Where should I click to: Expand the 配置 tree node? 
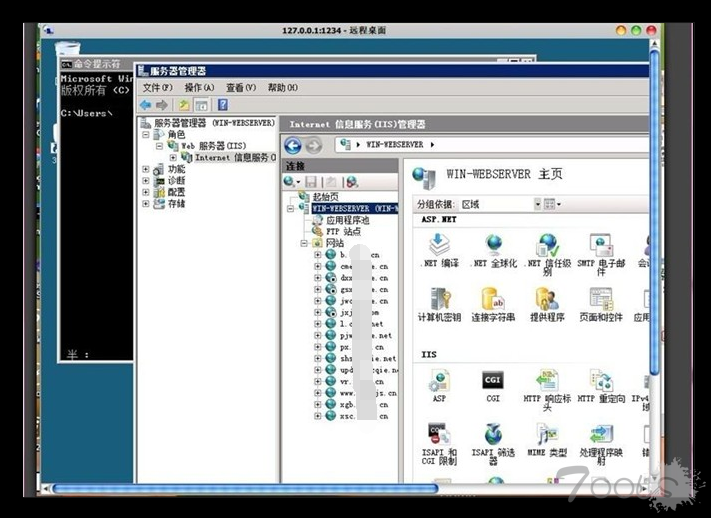point(146,192)
